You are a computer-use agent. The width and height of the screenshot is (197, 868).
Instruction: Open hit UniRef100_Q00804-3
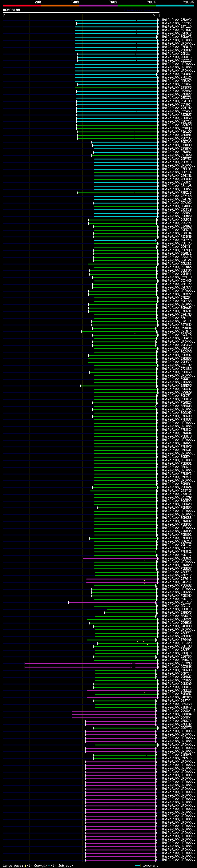(x=179, y=714)
